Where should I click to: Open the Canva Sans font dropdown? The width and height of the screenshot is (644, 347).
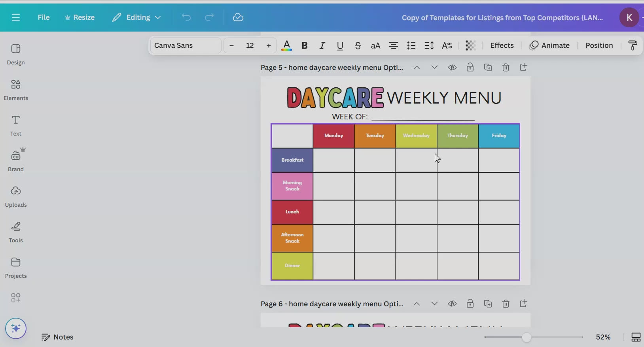tap(186, 45)
